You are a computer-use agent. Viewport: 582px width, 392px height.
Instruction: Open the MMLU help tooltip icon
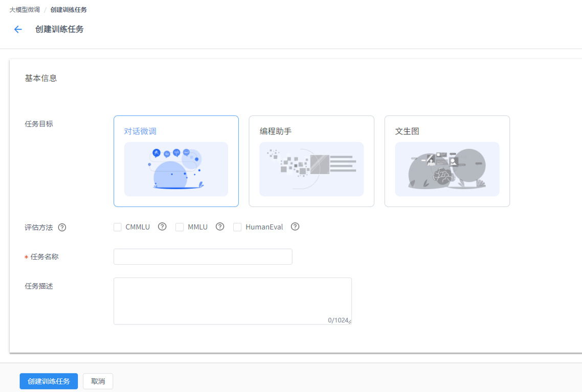tap(220, 227)
